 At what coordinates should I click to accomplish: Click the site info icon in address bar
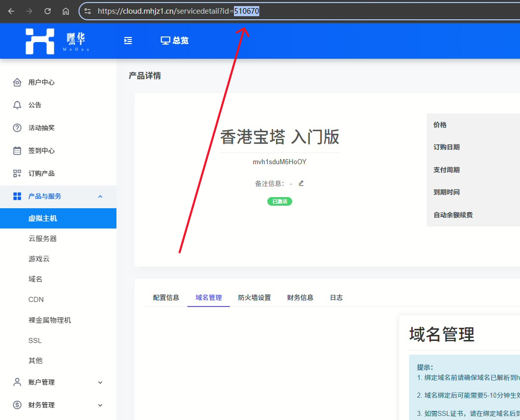point(88,11)
